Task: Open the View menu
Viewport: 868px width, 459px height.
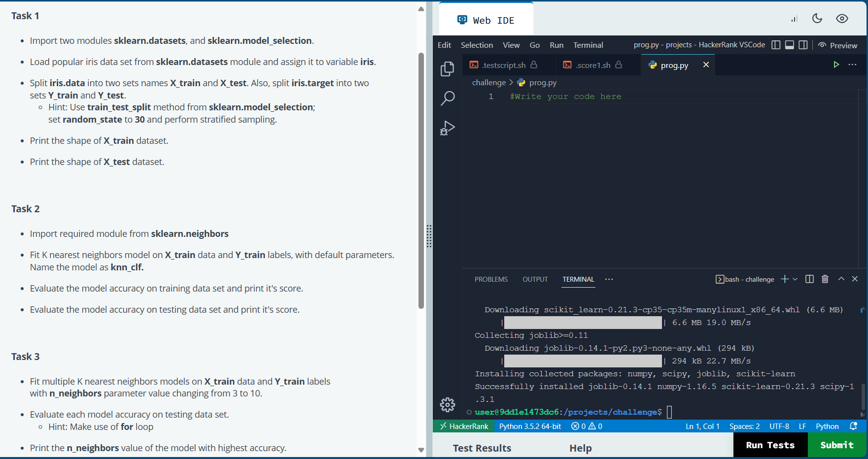Action: pyautogui.click(x=511, y=45)
